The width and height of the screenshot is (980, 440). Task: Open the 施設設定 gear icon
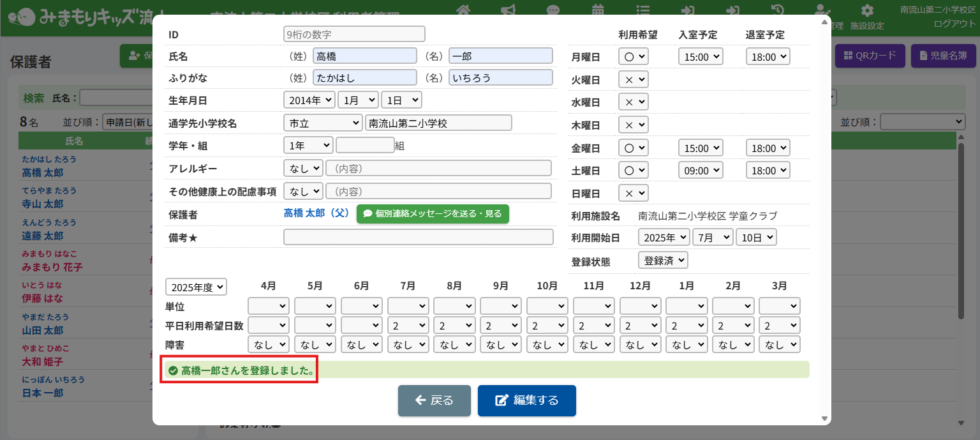point(867,11)
